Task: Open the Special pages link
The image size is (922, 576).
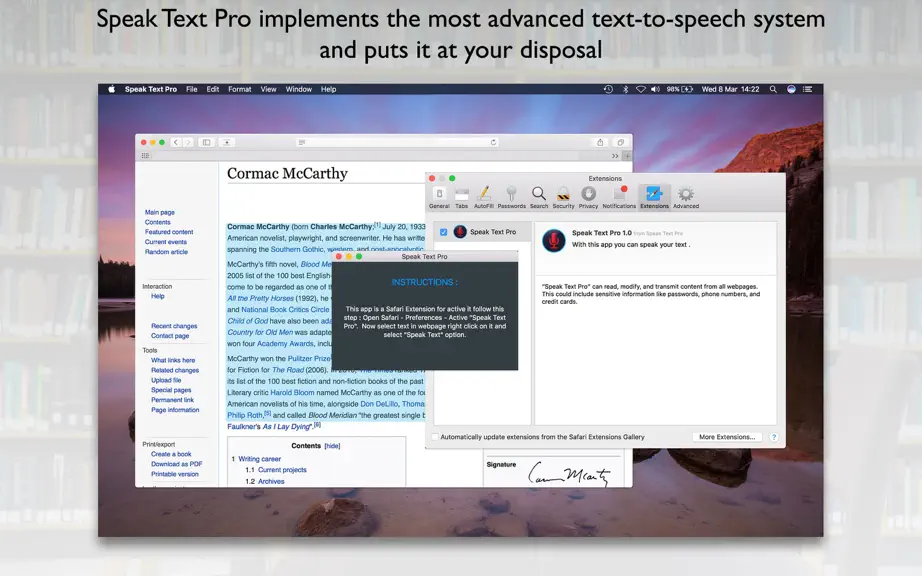Action: (171, 390)
